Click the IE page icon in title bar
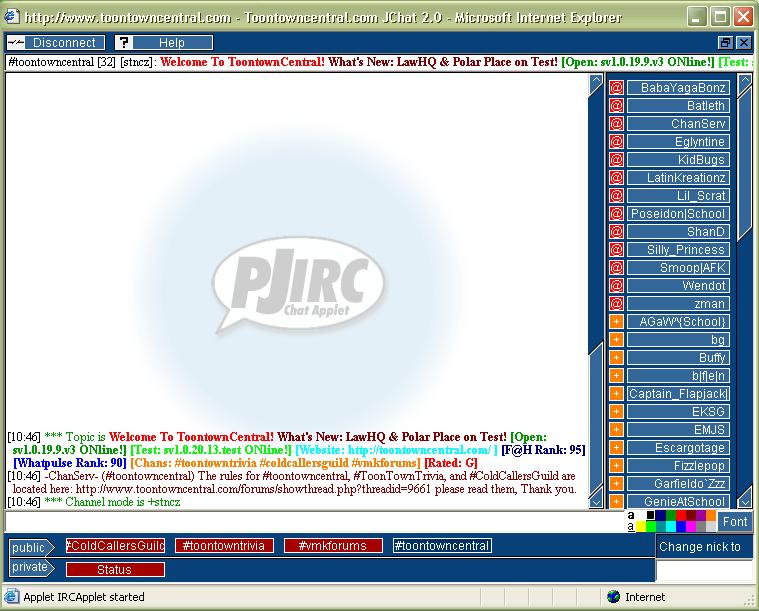The image size is (759, 611). (12, 17)
